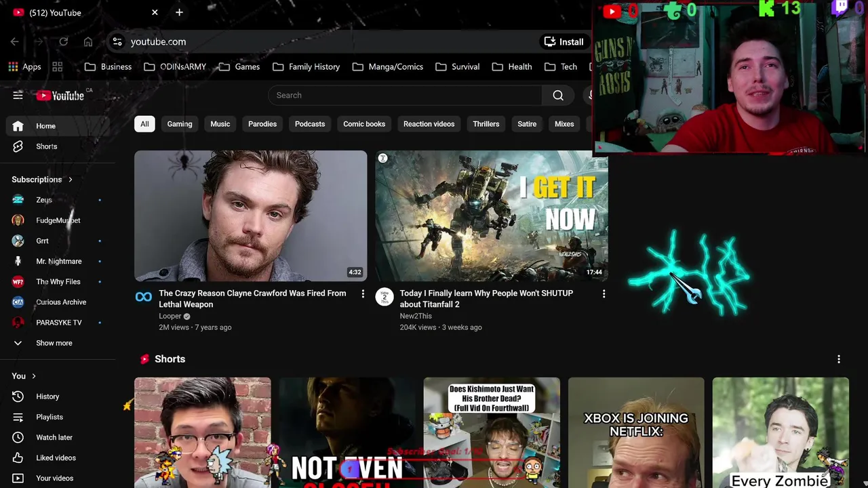
Task: Open Clayne Crawford video title link
Action: point(252,299)
